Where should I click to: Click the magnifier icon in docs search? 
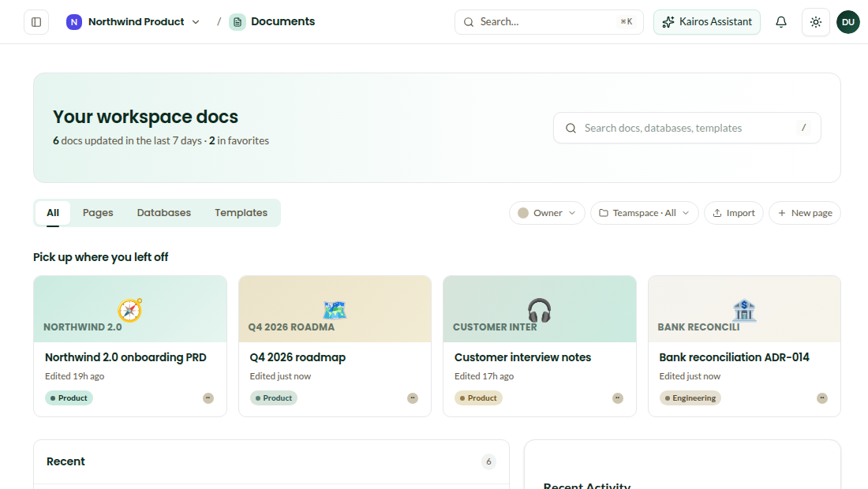[x=571, y=129]
